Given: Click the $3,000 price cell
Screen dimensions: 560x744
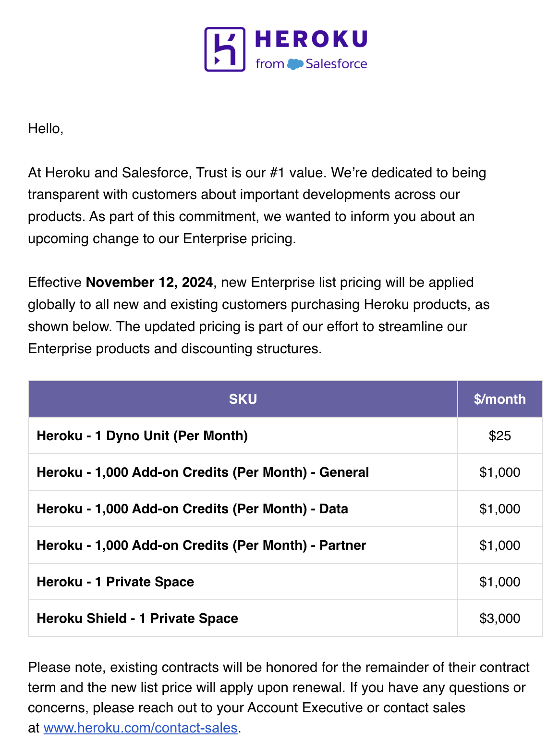Looking at the screenshot, I should tap(499, 618).
